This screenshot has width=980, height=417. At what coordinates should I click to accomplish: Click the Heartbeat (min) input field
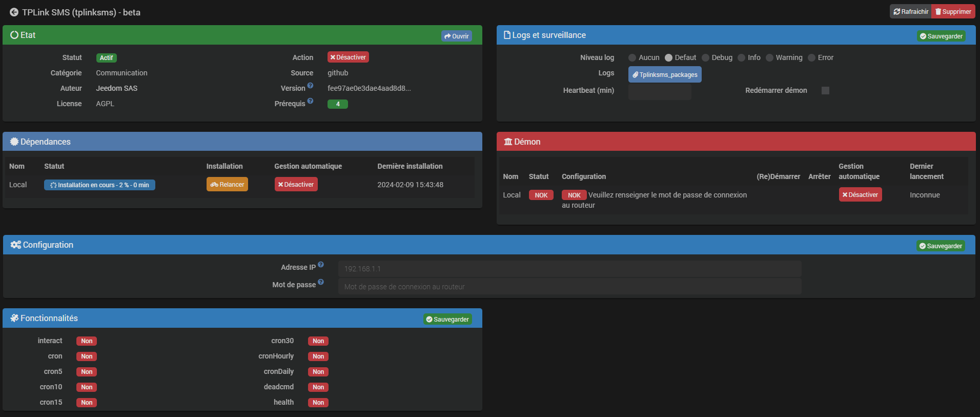click(x=660, y=91)
